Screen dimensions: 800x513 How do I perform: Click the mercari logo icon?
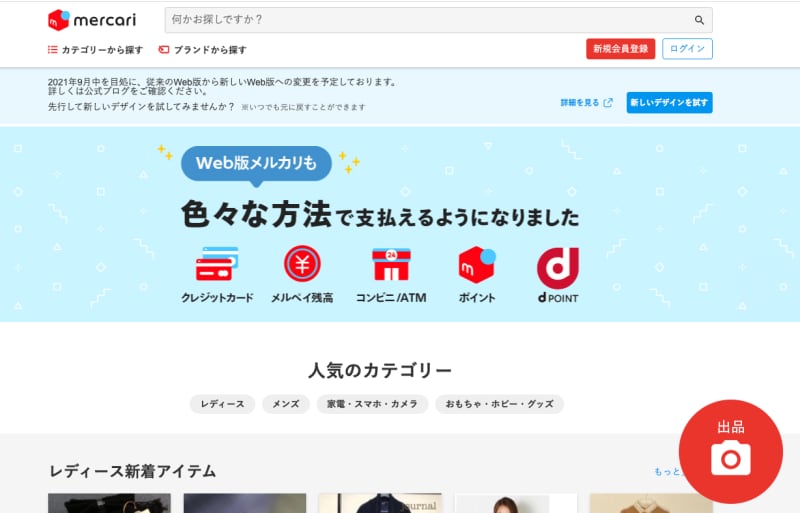click(58, 20)
